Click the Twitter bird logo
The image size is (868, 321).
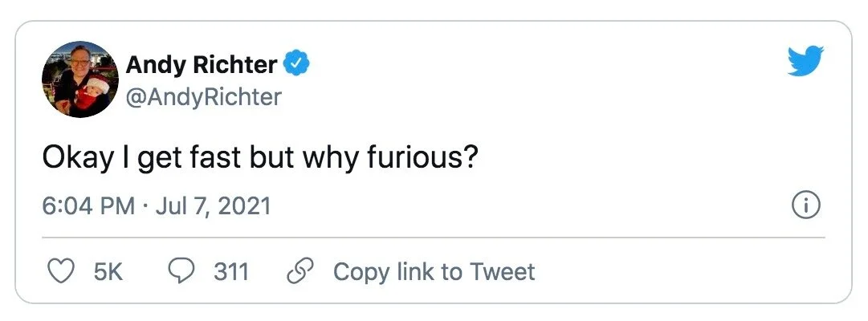(x=806, y=59)
